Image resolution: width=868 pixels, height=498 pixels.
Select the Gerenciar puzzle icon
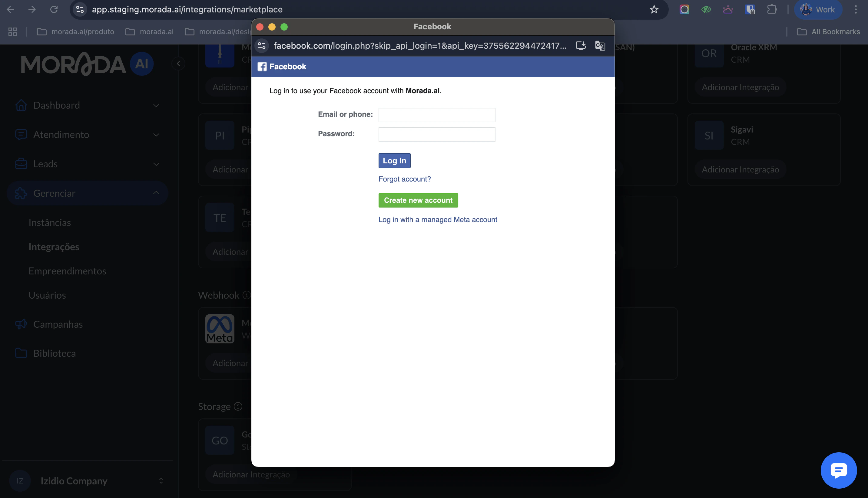[x=21, y=193]
